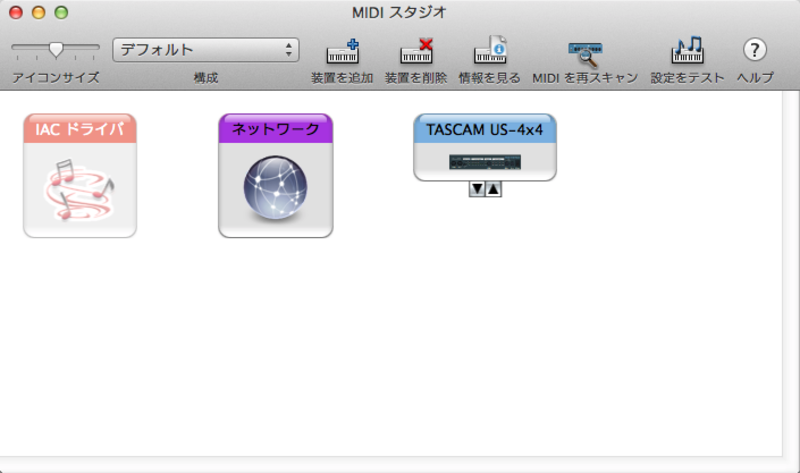Open the デフォルト configuration dropdown
800x473 pixels.
coord(206,50)
